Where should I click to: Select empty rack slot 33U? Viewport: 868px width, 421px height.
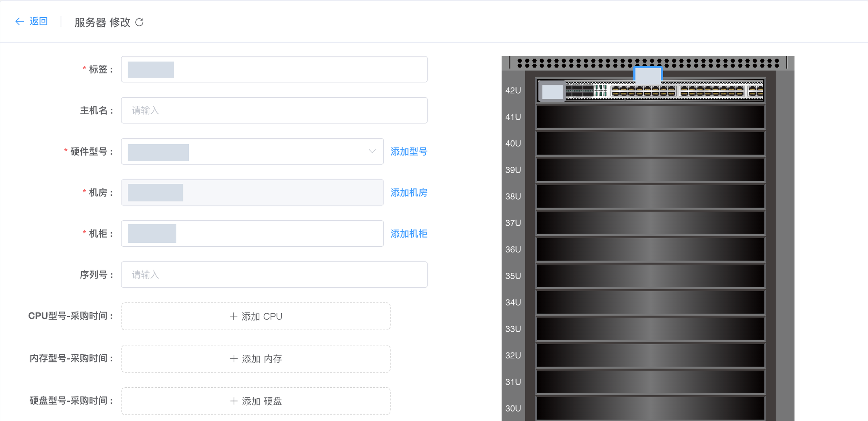pyautogui.click(x=651, y=329)
